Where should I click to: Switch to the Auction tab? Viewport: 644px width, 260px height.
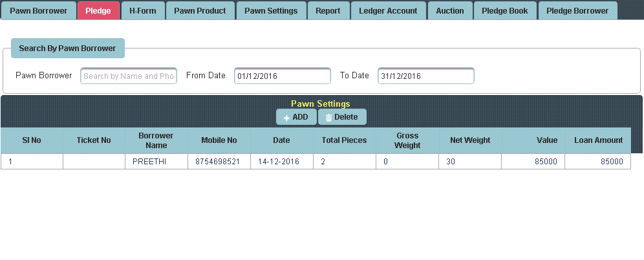[450, 11]
